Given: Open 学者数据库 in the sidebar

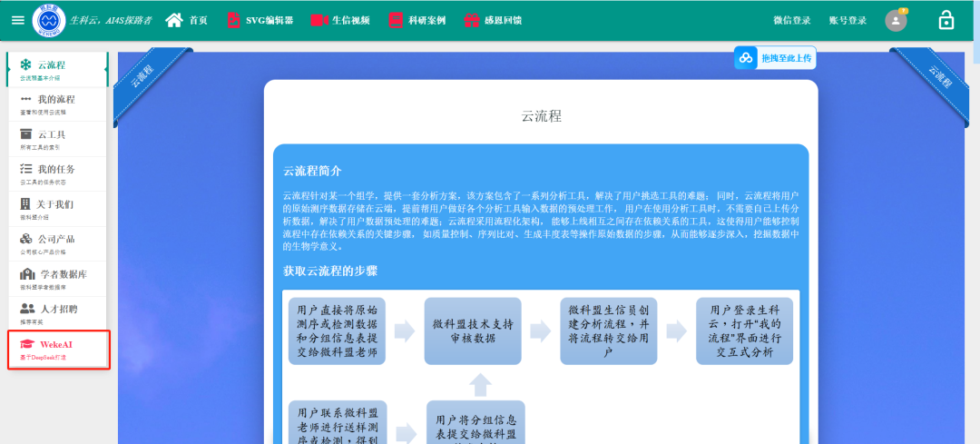Looking at the screenshot, I should click(57, 278).
